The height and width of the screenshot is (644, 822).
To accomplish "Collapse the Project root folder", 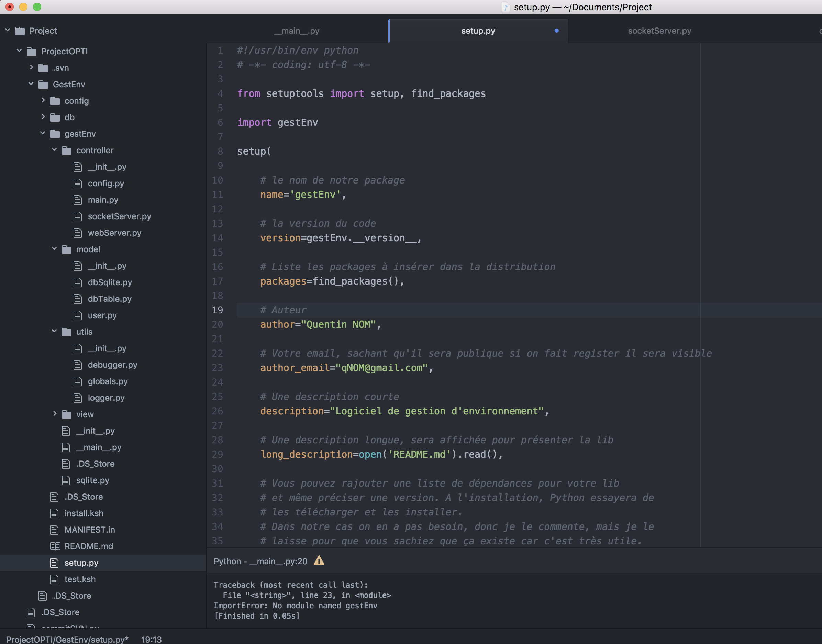I will [8, 30].
